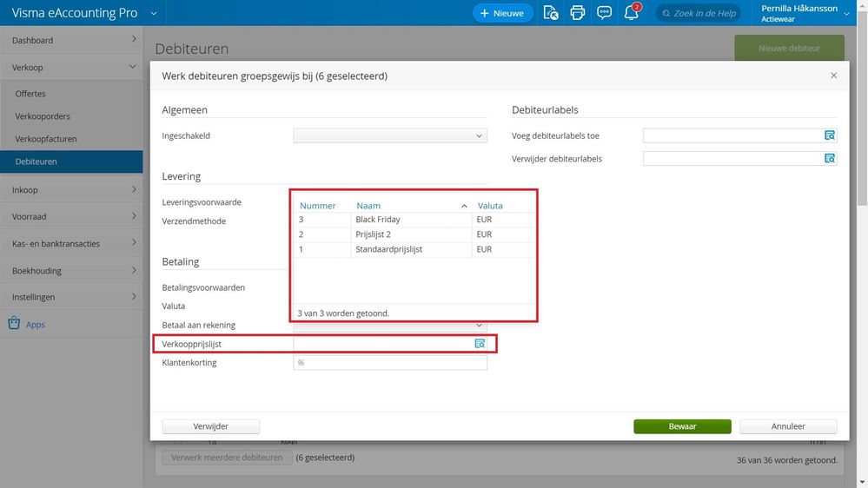Click the Naam sort arrow icon
868x488 pixels.
click(x=464, y=206)
